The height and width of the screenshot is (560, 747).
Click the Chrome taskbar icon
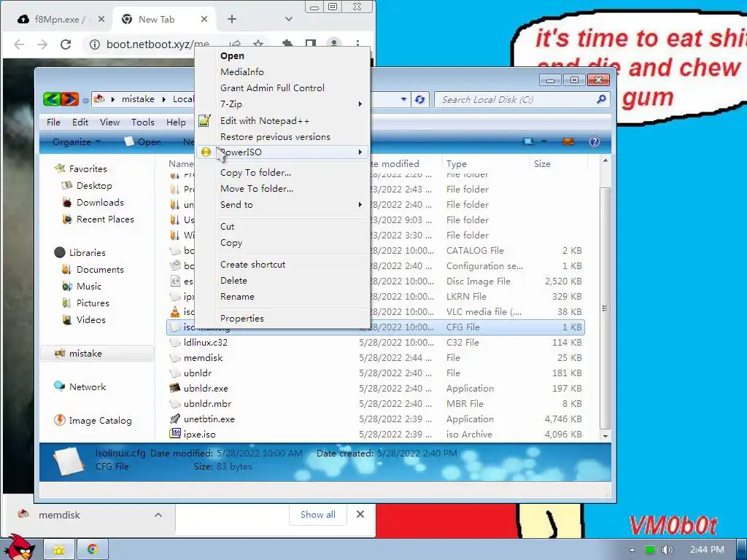93,550
